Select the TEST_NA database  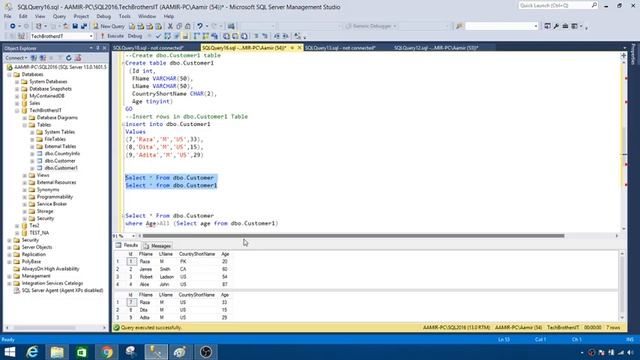[x=39, y=233]
